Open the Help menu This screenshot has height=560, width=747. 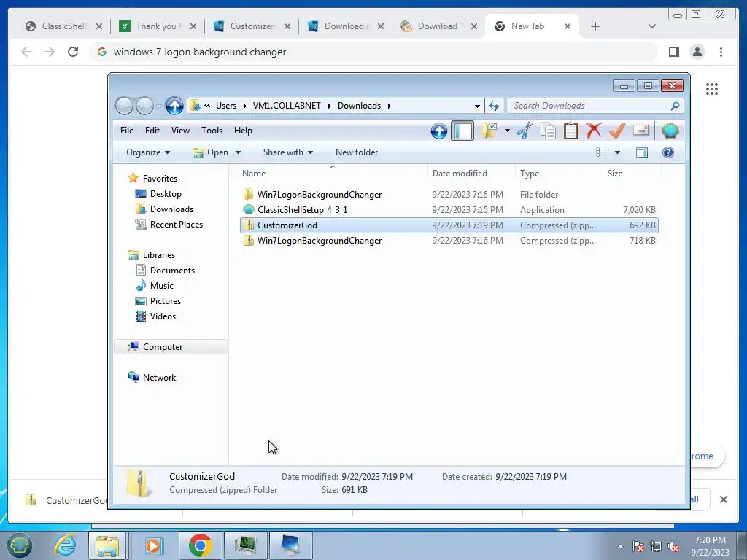[x=243, y=131]
